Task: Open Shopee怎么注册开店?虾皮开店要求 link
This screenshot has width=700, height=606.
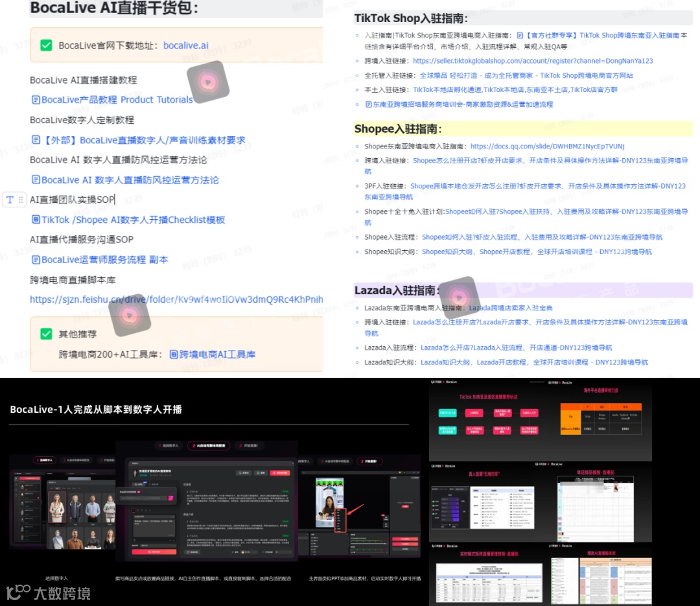Action: point(550,160)
